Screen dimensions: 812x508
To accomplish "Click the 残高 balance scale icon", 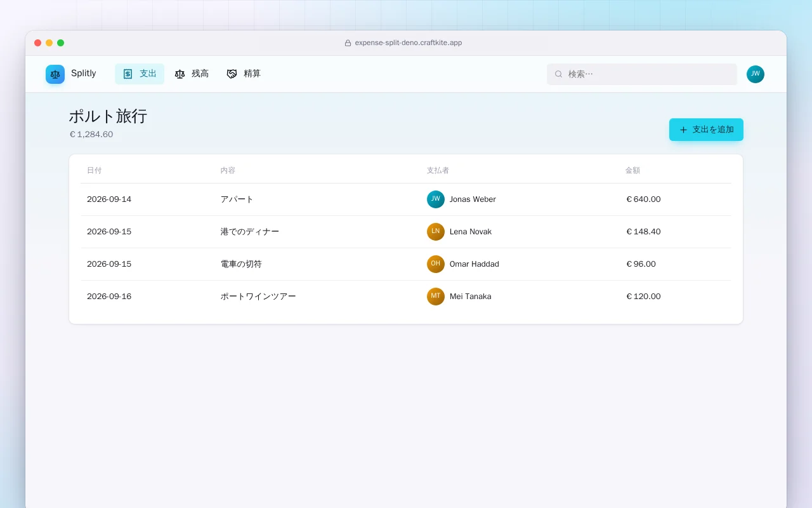I will pos(180,74).
